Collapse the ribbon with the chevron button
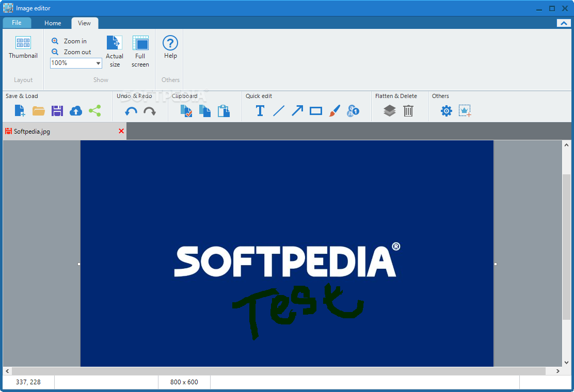Viewport: 574px width, 392px height. (564, 23)
